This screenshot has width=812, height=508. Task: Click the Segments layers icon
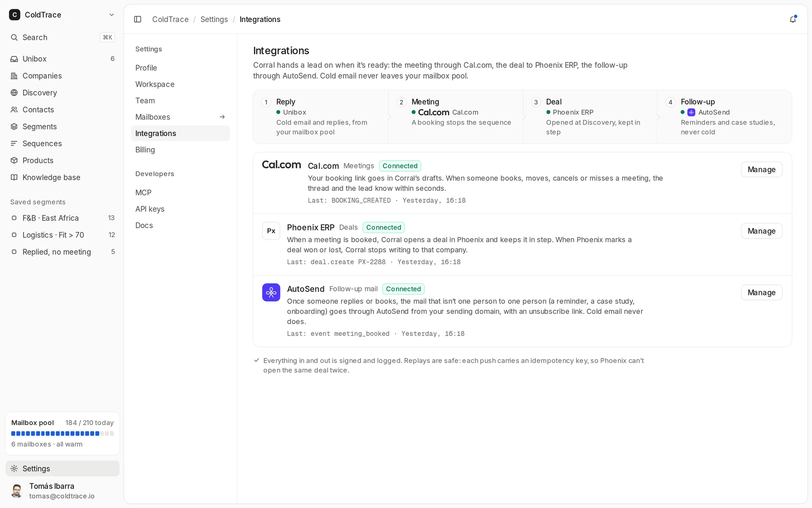click(14, 126)
